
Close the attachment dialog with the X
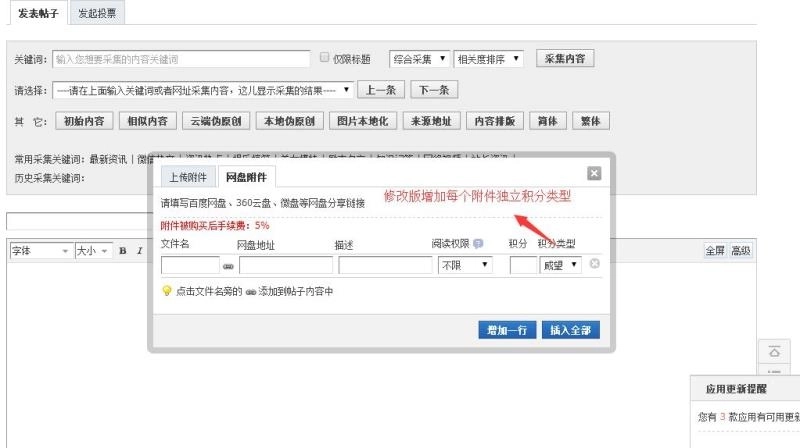[x=594, y=173]
